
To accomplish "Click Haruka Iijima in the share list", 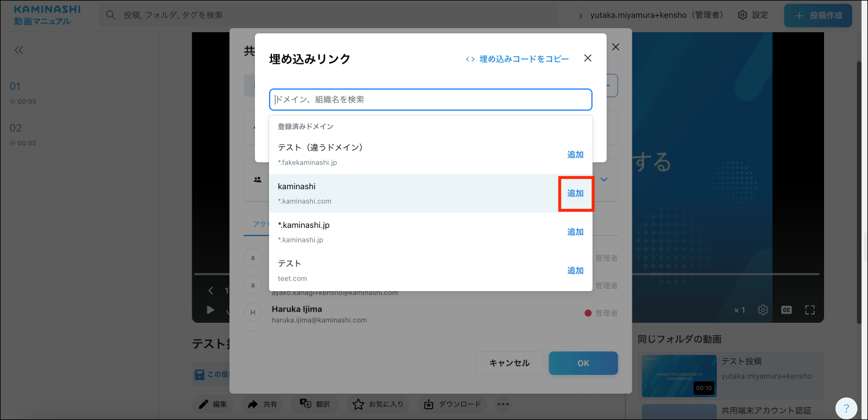I will (297, 309).
